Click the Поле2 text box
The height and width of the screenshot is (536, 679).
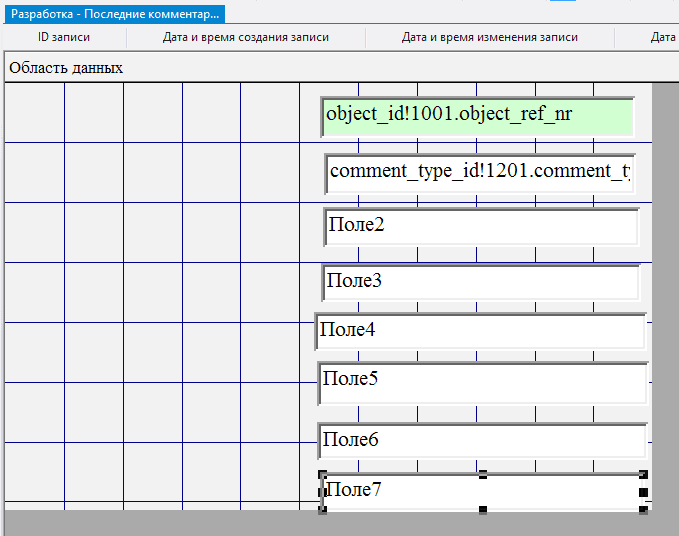[x=481, y=227]
